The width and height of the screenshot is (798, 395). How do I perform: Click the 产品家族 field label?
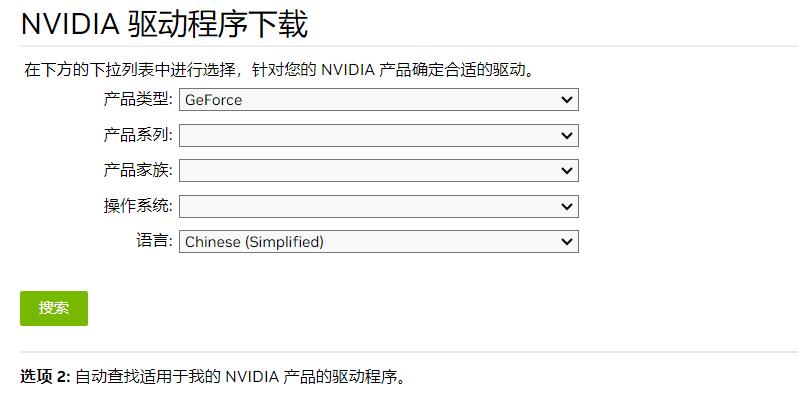138,170
